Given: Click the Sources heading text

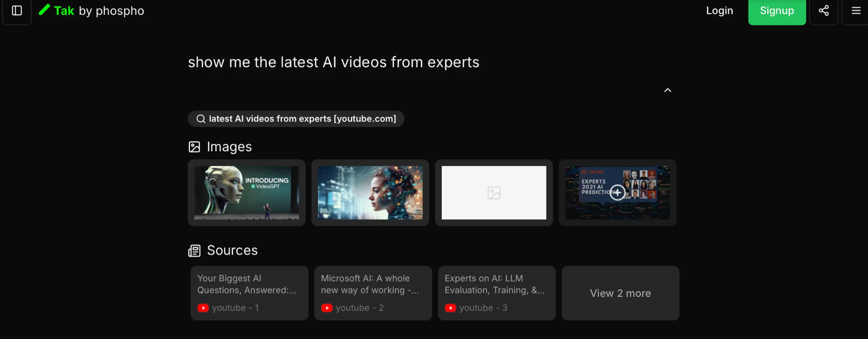Looking at the screenshot, I should click(232, 250).
